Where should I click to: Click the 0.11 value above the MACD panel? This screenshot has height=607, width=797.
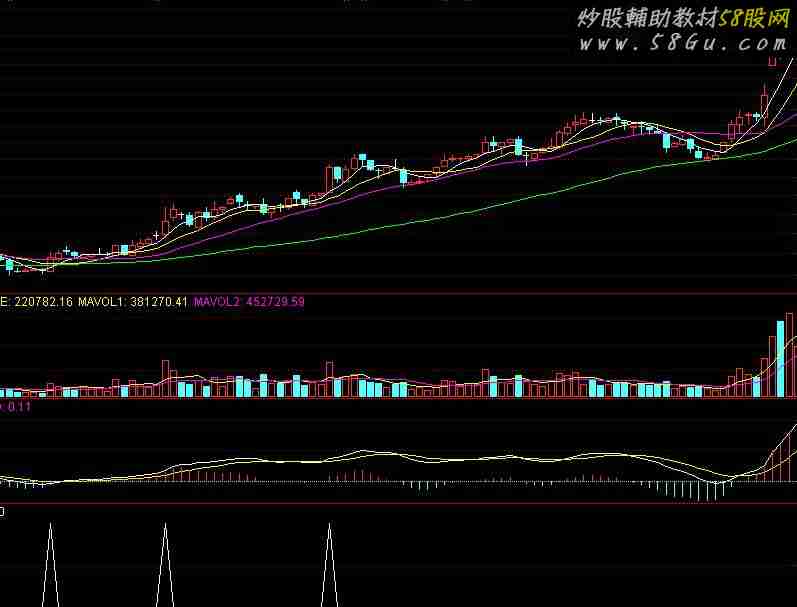click(x=19, y=407)
